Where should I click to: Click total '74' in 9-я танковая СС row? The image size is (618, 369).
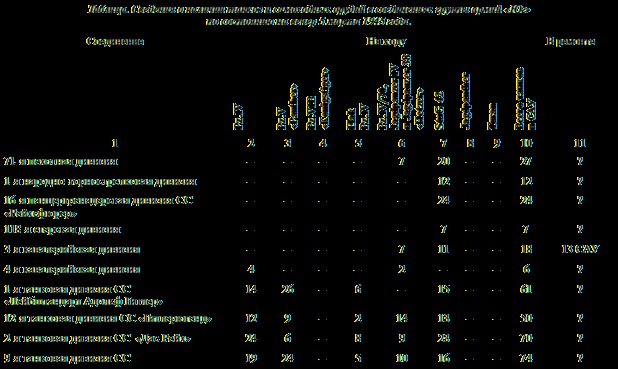pos(526,358)
